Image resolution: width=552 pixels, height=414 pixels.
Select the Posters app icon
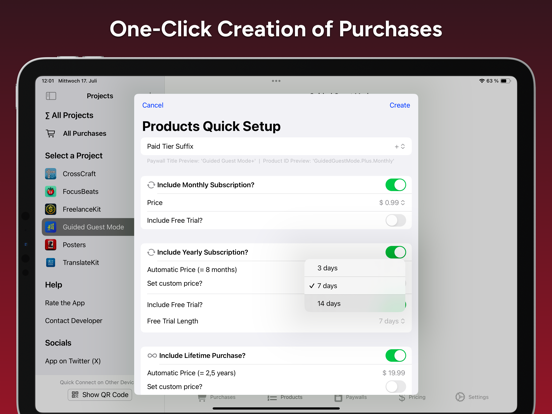(51, 245)
